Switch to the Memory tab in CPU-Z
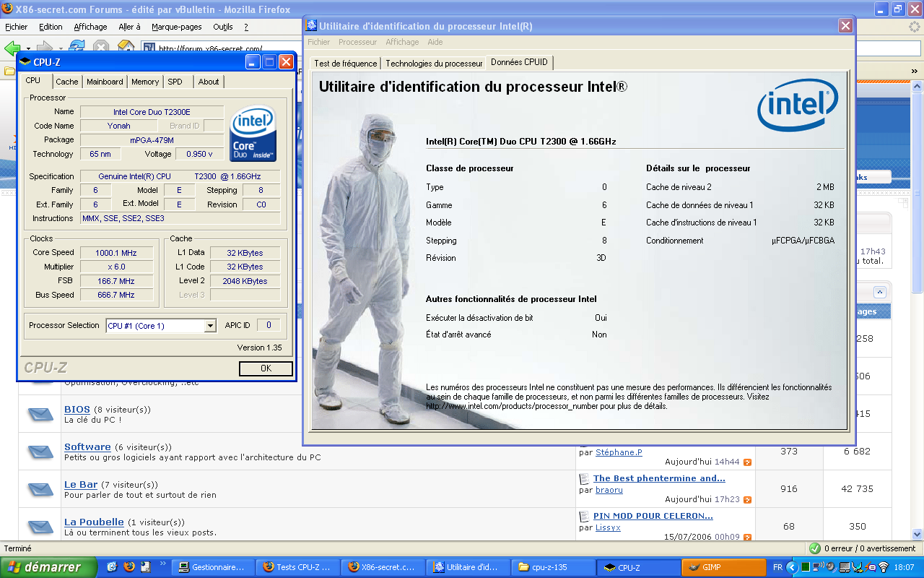Screen dimensions: 924x578 coord(145,82)
